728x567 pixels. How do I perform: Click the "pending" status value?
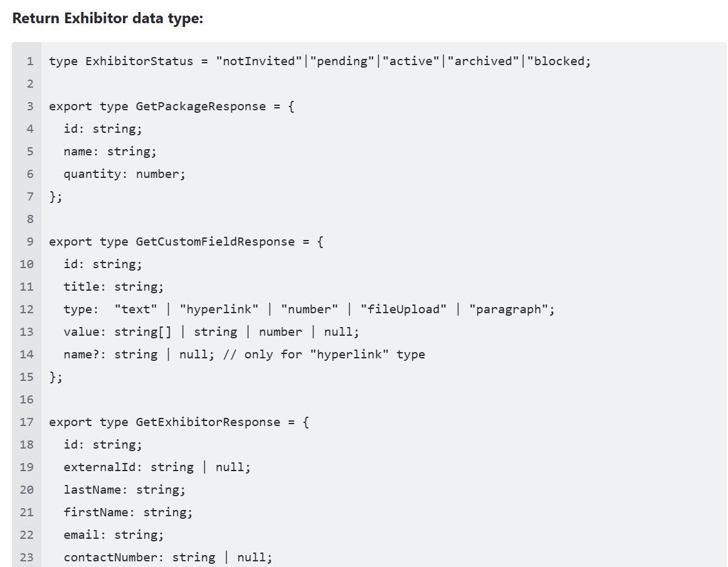342,61
